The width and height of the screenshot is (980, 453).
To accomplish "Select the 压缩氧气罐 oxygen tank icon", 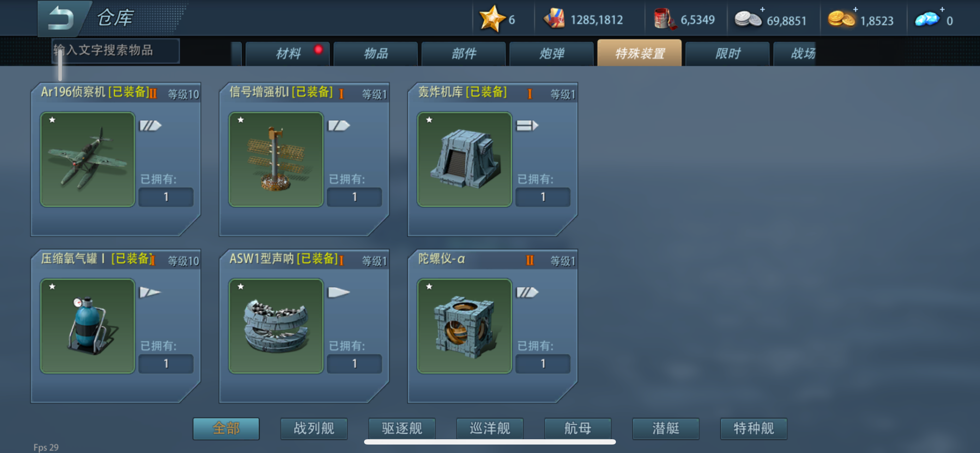I will pyautogui.click(x=87, y=326).
